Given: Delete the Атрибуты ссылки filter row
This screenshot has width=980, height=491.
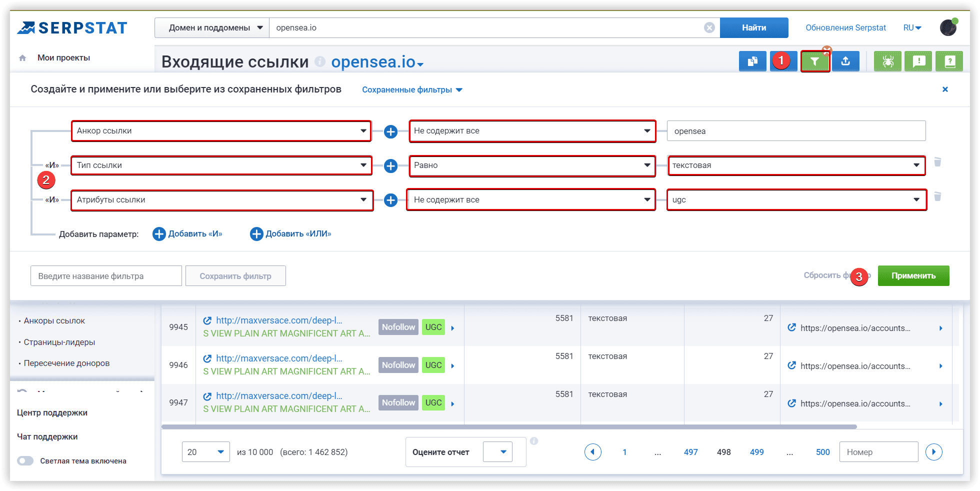Looking at the screenshot, I should (x=938, y=196).
